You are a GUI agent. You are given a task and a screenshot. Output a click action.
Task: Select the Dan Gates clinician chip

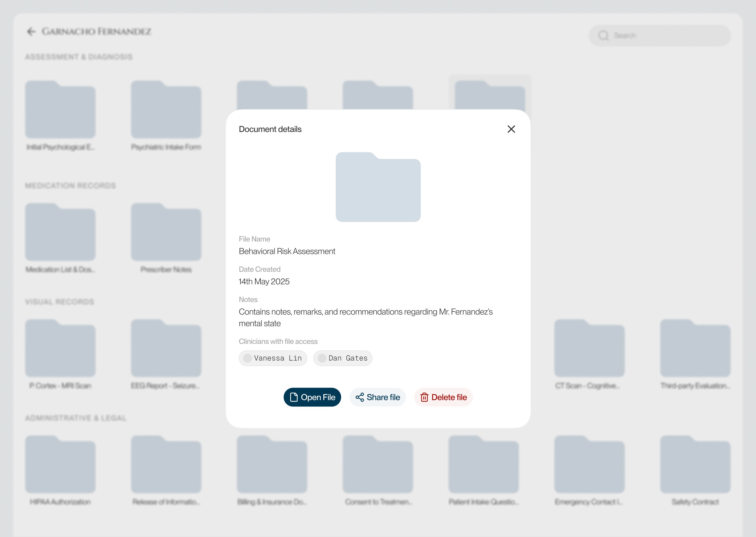(x=343, y=358)
